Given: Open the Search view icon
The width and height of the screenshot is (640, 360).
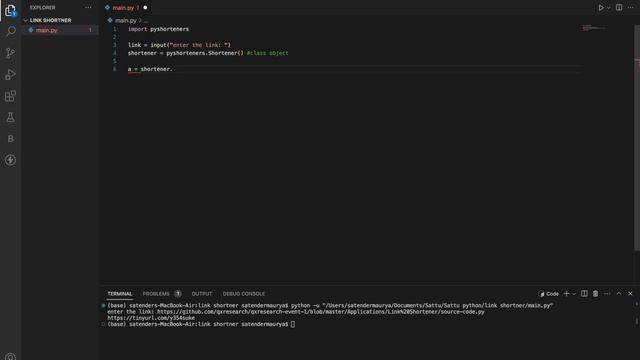Looking at the screenshot, I should tap(10, 31).
